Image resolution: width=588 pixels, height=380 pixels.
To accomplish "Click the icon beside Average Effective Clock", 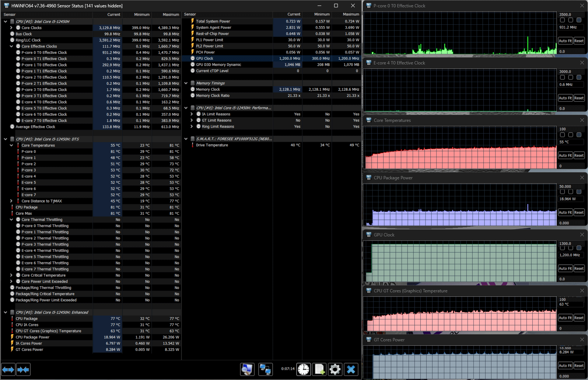I will [12, 127].
